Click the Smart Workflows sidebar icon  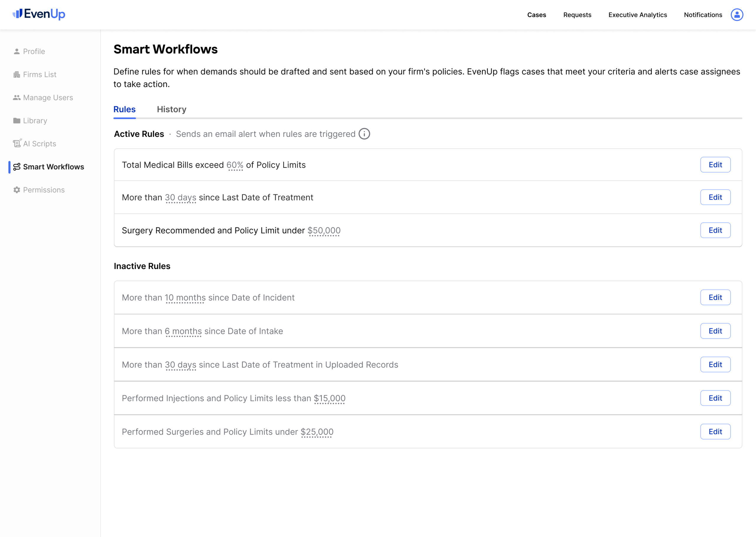click(17, 167)
